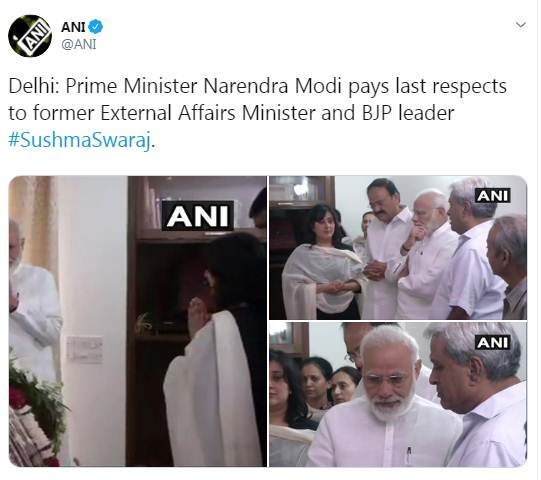
Task: Open bottom-right close-up photo
Action: (x=398, y=394)
